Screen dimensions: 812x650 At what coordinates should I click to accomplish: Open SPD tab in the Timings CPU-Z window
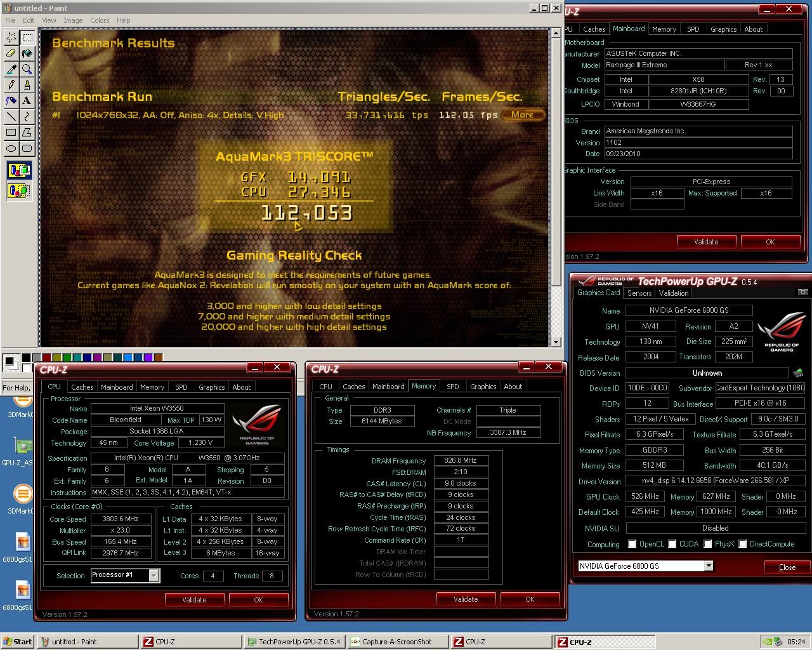click(453, 387)
